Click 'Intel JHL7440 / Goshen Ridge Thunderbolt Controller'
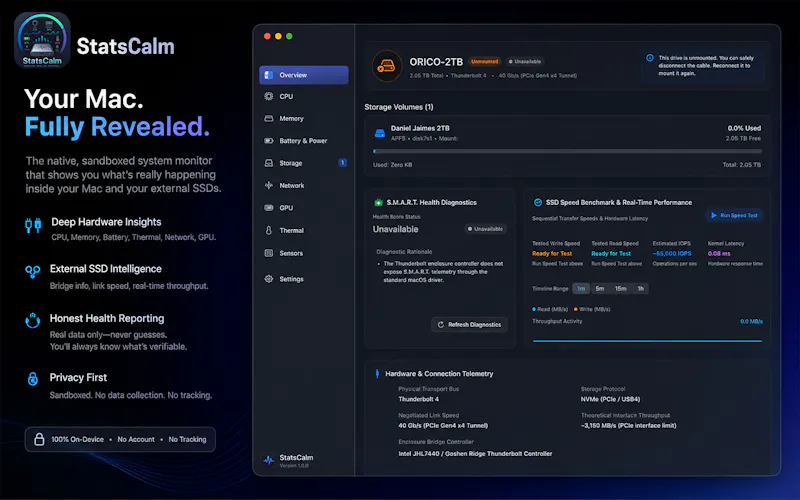The image size is (800, 500). pos(475,454)
